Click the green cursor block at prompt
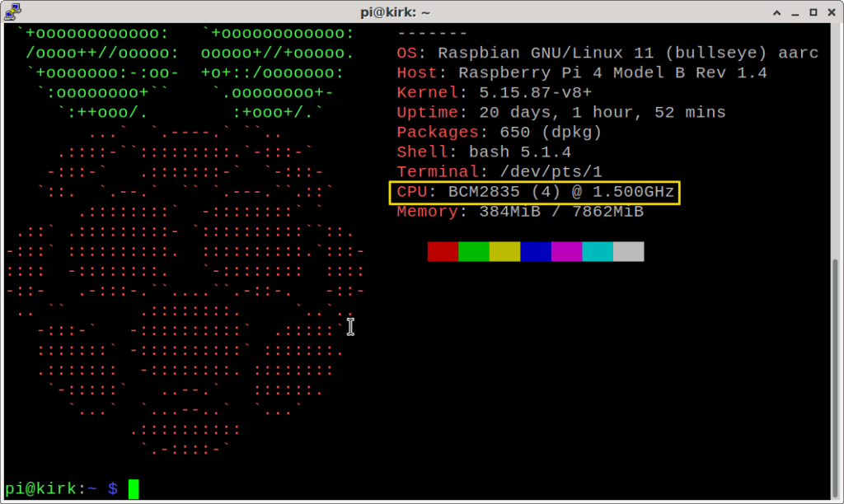Image resolution: width=844 pixels, height=504 pixels. pos(134,489)
